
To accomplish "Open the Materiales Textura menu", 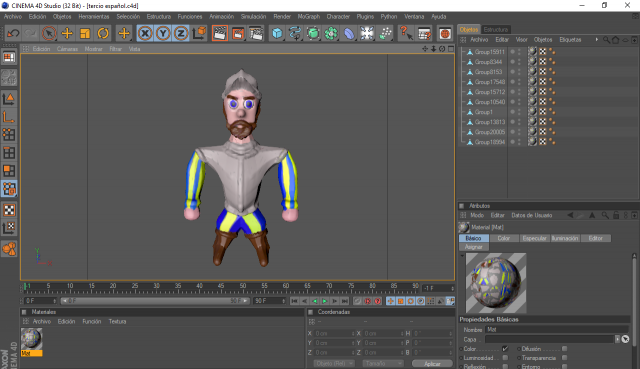I will point(117,322).
